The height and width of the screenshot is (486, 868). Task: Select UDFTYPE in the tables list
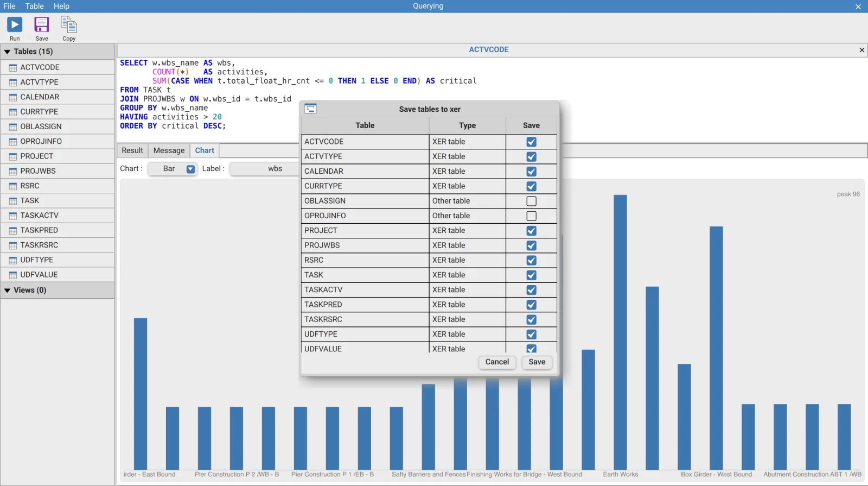click(58, 260)
